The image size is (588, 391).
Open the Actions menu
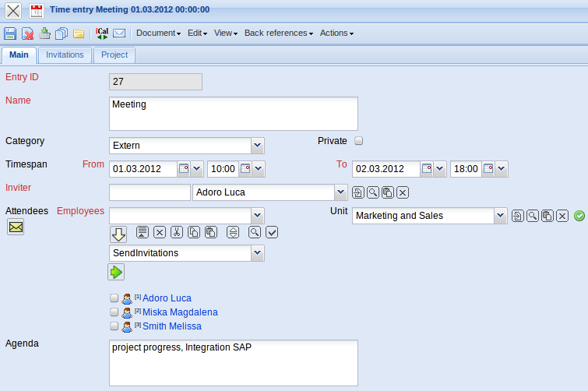(336, 33)
